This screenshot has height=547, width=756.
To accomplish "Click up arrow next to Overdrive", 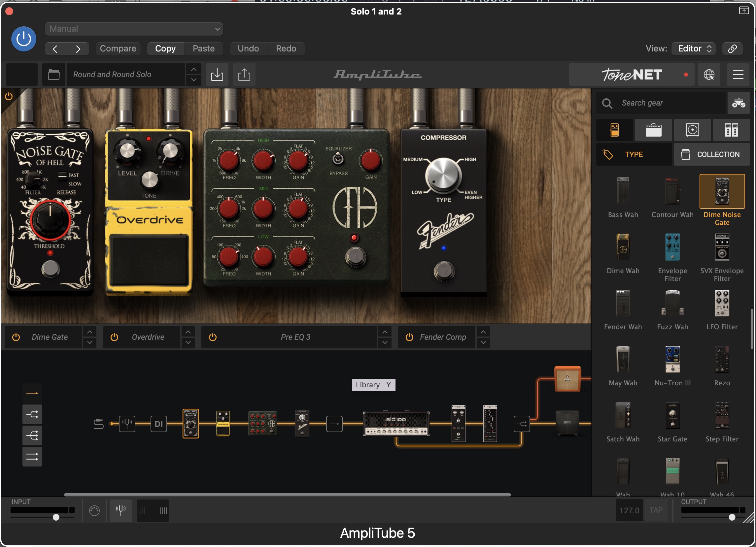I will [x=188, y=332].
